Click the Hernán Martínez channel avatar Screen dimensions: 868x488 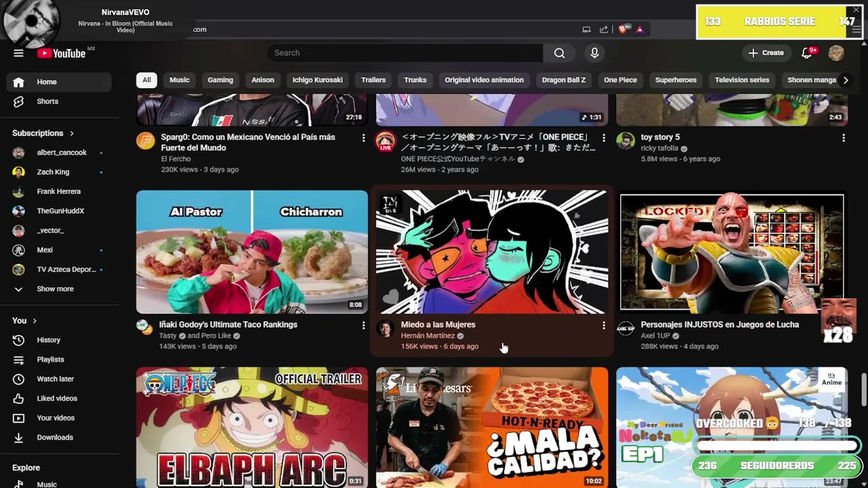coord(385,329)
